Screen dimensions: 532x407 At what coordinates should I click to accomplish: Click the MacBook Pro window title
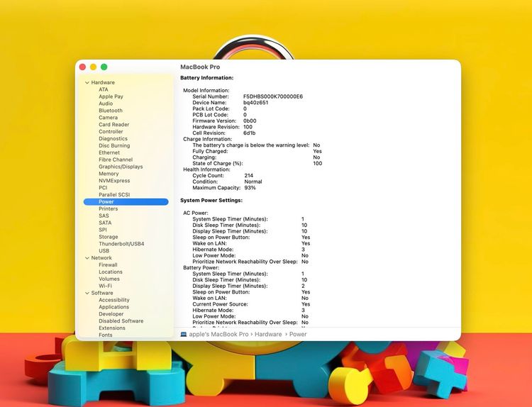pos(200,67)
